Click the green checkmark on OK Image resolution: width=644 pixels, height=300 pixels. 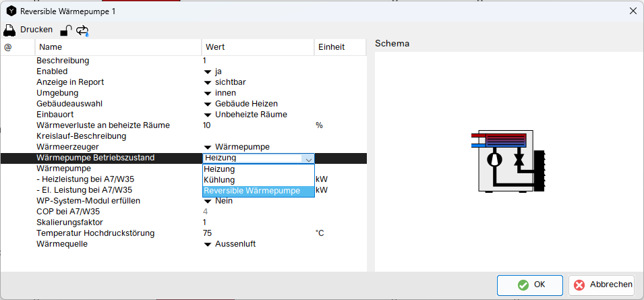tap(523, 284)
